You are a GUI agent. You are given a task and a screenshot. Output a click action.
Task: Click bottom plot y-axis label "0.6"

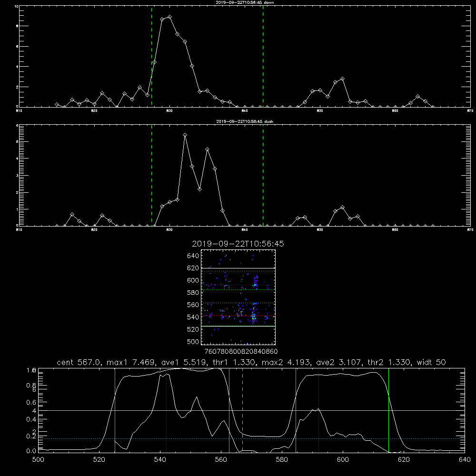point(31,402)
